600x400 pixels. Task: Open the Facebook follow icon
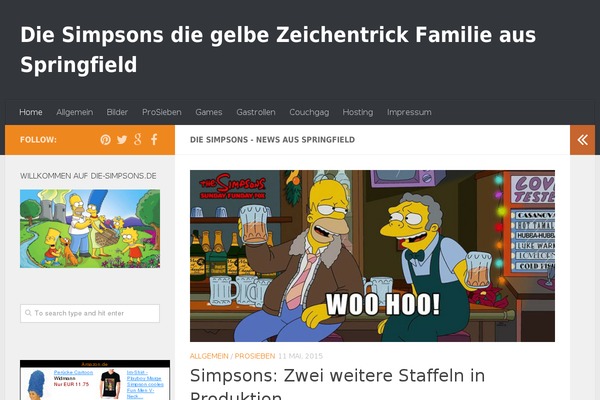[x=154, y=139]
